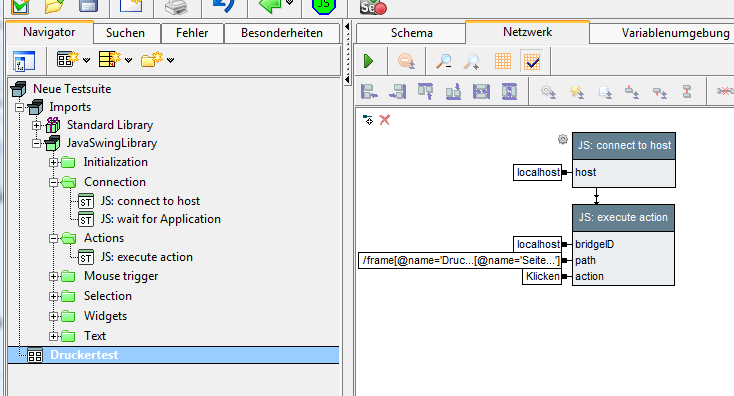Select the Neue Testsuite root item
734x396 pixels.
click(72, 89)
